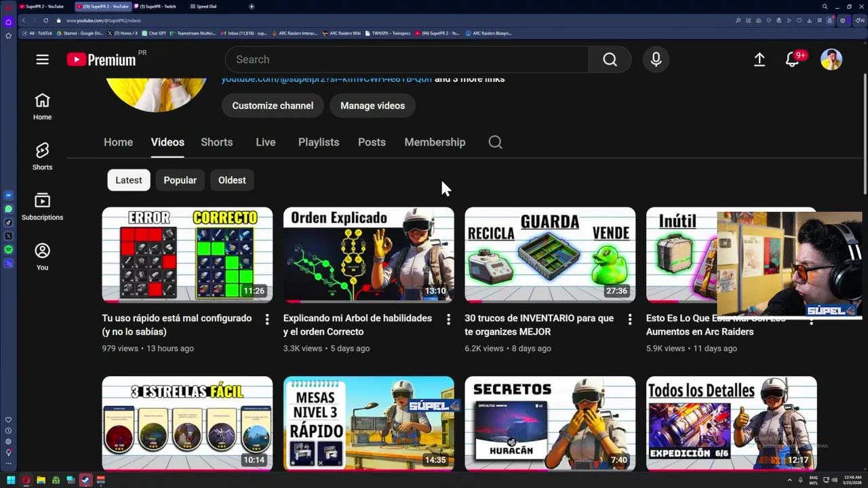
Task: Open 'and 3 more links' on channel
Action: coord(469,79)
